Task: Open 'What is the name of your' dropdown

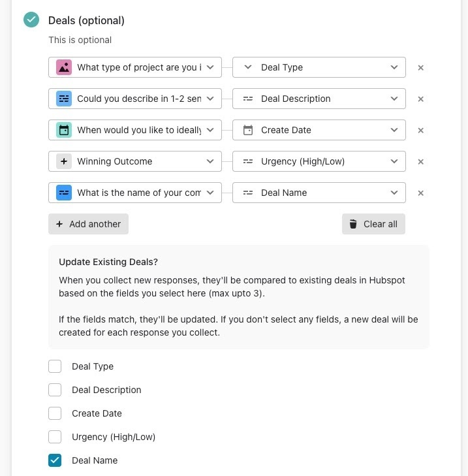Action: [135, 193]
